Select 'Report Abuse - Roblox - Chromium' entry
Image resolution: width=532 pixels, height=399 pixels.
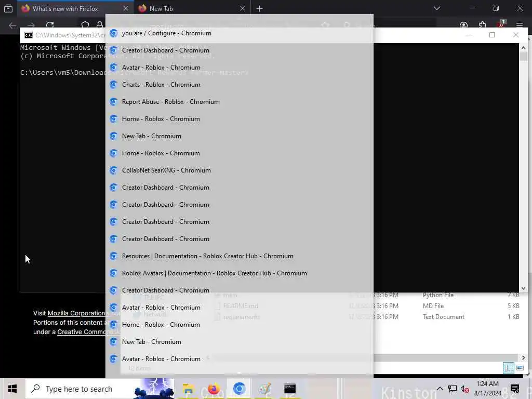point(239,102)
